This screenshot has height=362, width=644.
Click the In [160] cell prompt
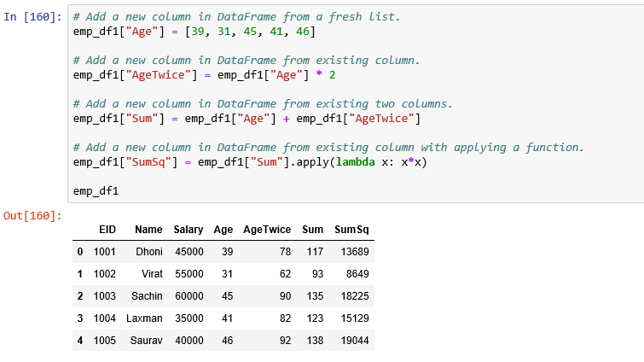[x=32, y=17]
